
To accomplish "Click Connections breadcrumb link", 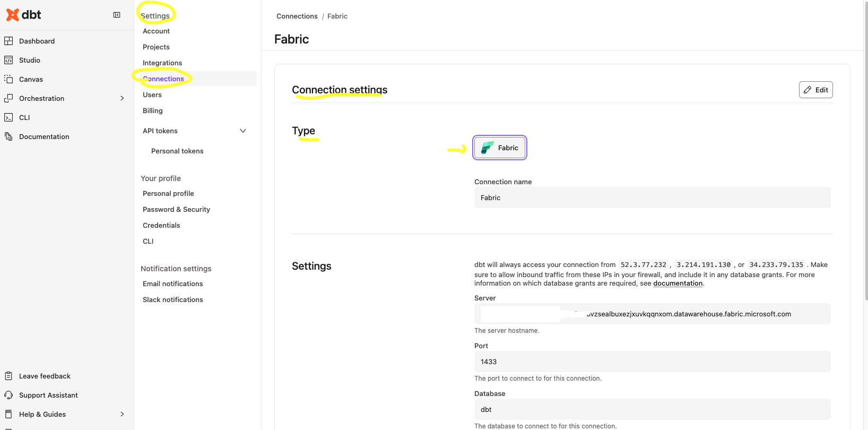I will (x=297, y=16).
